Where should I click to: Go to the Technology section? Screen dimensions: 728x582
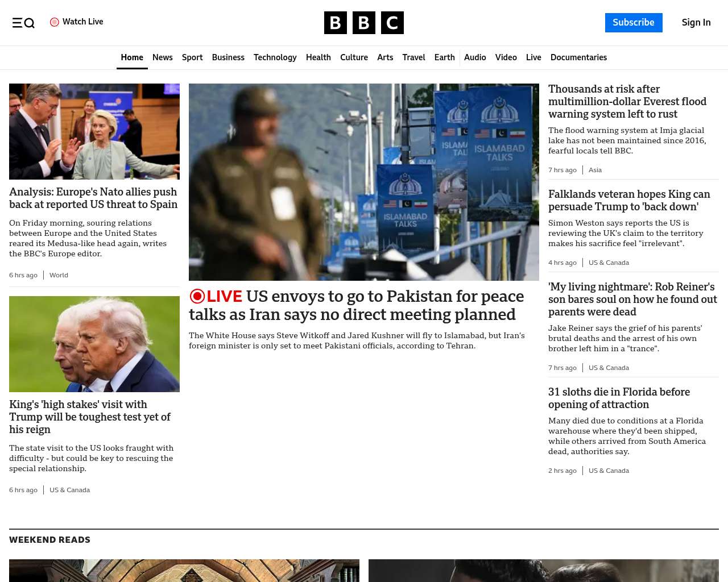point(275,57)
